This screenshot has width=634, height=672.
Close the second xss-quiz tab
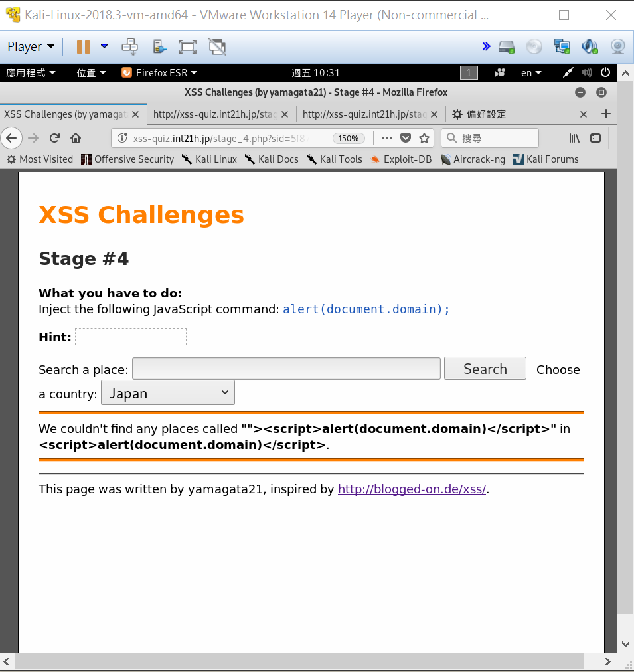(285, 114)
